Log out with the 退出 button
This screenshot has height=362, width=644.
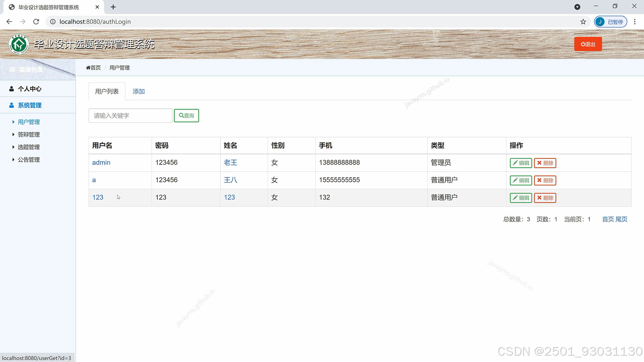pyautogui.click(x=588, y=44)
